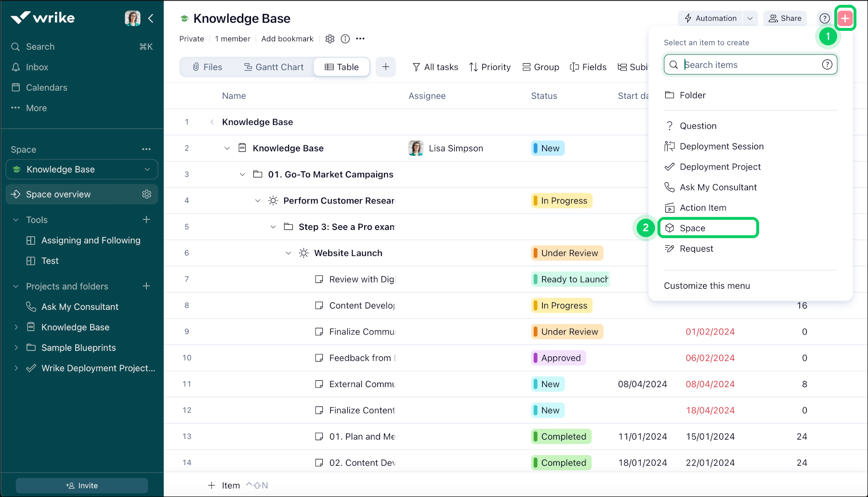Open the user profile avatar
Image resolution: width=868 pixels, height=497 pixels.
(x=132, y=18)
